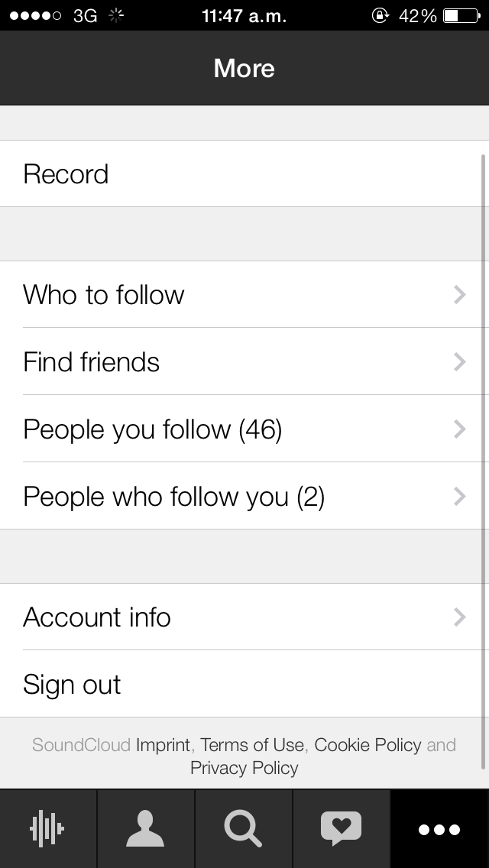Tap Sign out

72,685
